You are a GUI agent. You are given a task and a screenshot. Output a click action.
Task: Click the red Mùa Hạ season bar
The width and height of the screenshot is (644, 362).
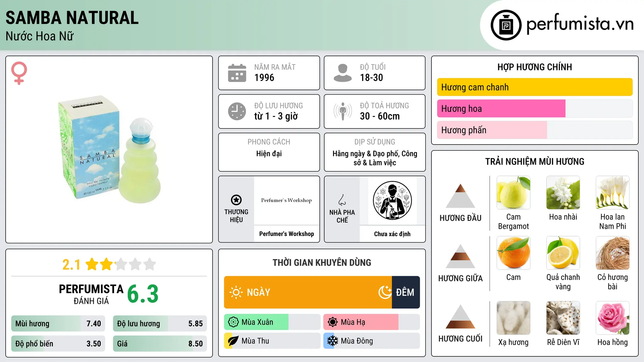tap(361, 322)
